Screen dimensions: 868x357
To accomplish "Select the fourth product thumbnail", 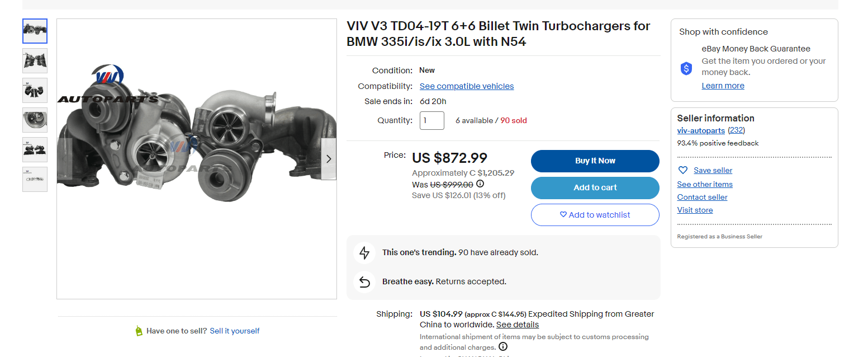I will (35, 120).
